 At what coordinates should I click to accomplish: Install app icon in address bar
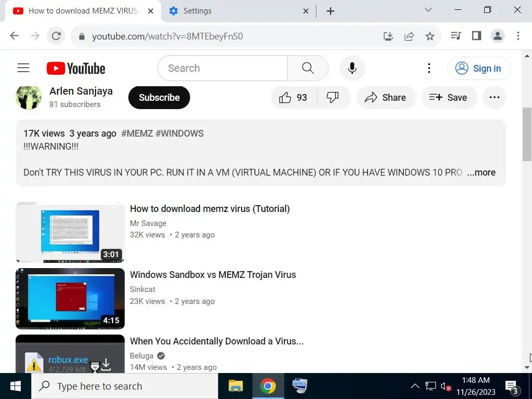click(x=388, y=36)
